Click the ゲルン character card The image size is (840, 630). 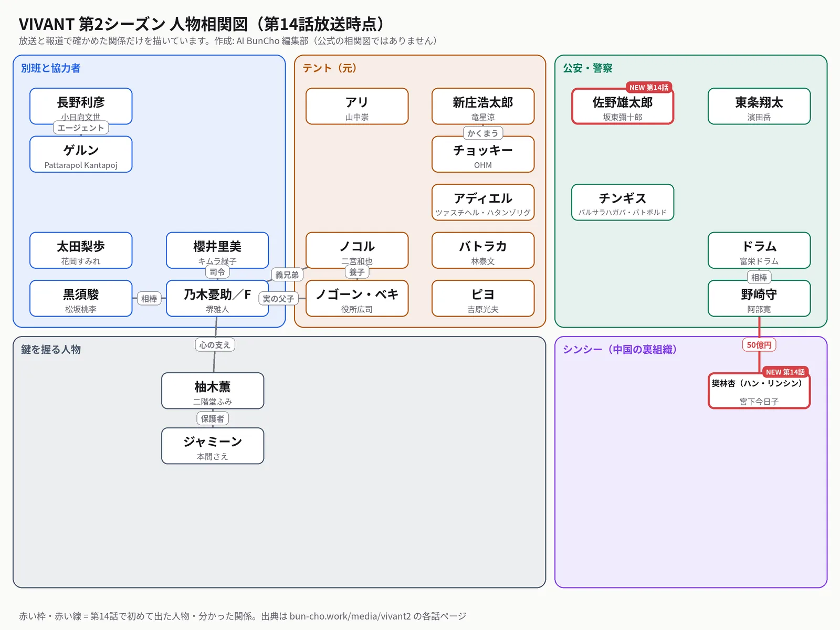[x=81, y=154]
